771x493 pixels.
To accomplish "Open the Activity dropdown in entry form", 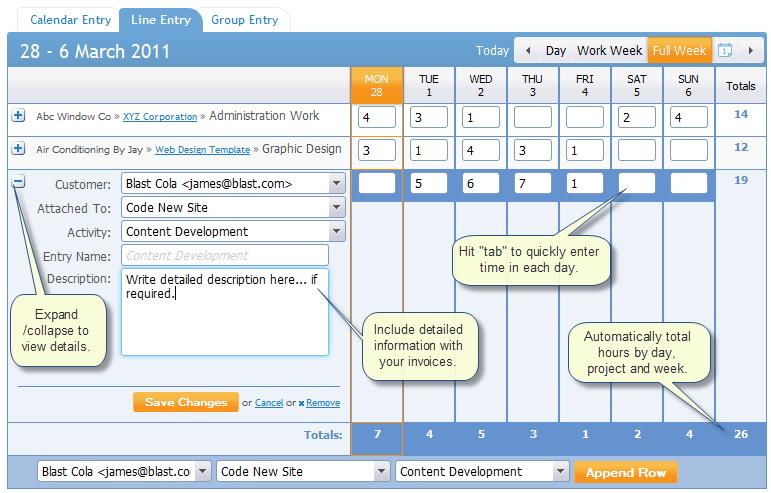I will [x=336, y=231].
